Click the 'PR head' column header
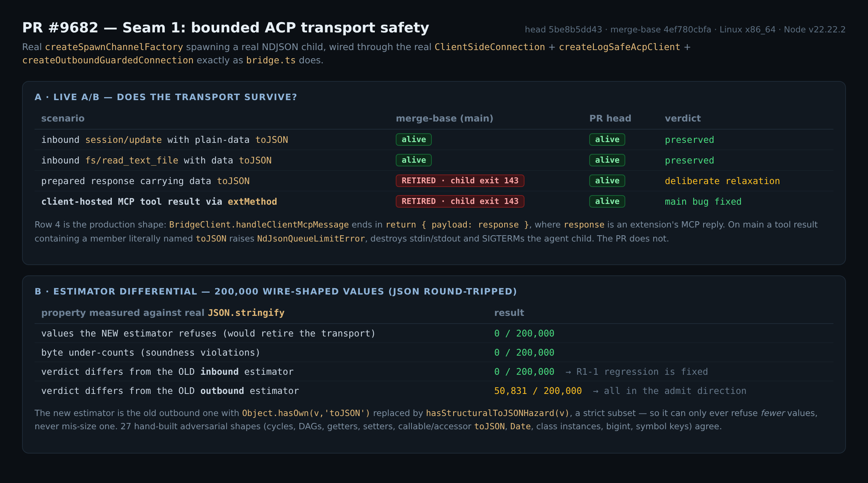Image resolution: width=868 pixels, height=483 pixels. tap(610, 119)
